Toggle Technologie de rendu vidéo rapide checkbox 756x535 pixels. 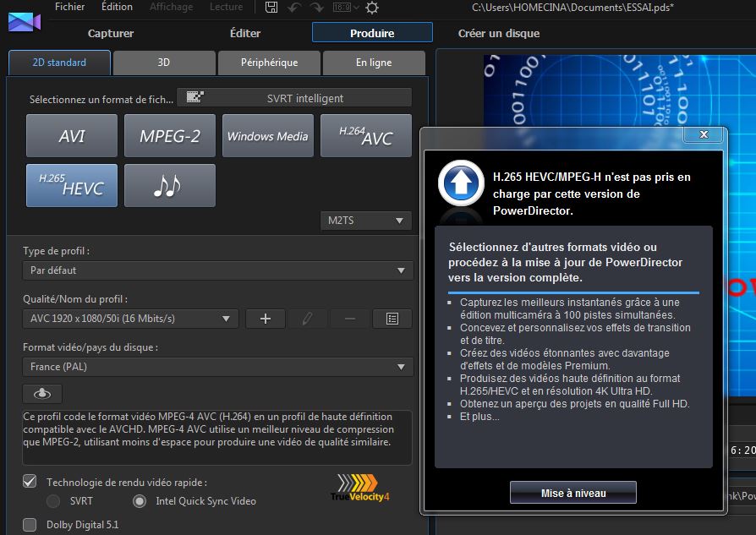(x=30, y=481)
